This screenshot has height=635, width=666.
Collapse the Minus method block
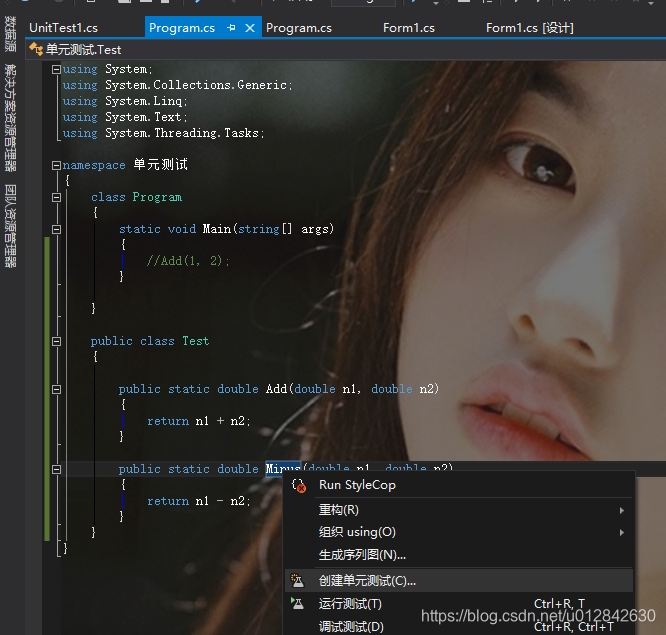(x=56, y=469)
